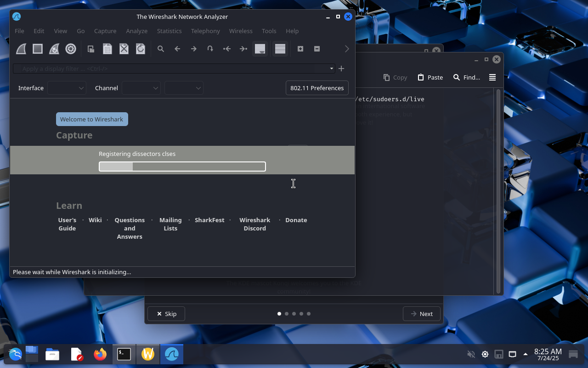Screen dimensions: 588x368
Task: Switch to the terminal taskbar entry
Action: [124, 354]
